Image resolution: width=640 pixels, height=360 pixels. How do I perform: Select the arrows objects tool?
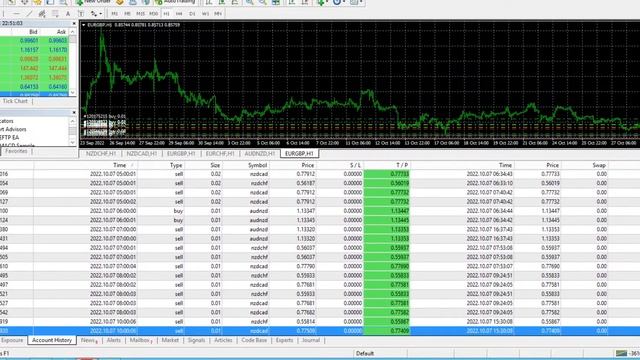coord(93,14)
